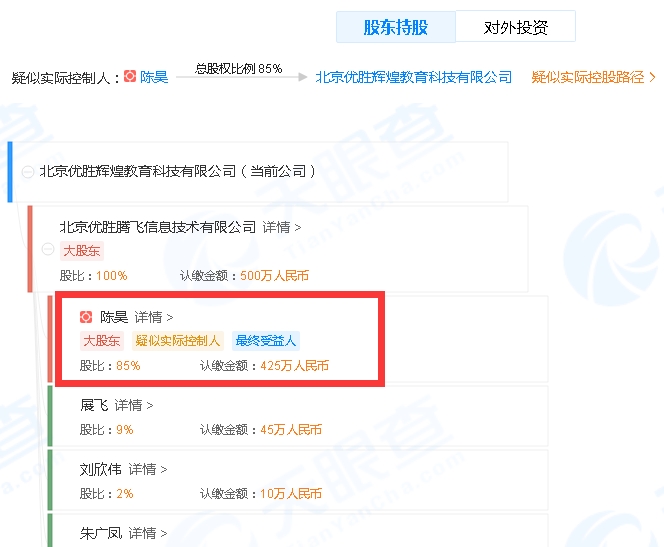Screen dimensions: 664x547
Task: Click 85% share ratio of 陈昊
Action: point(128,365)
